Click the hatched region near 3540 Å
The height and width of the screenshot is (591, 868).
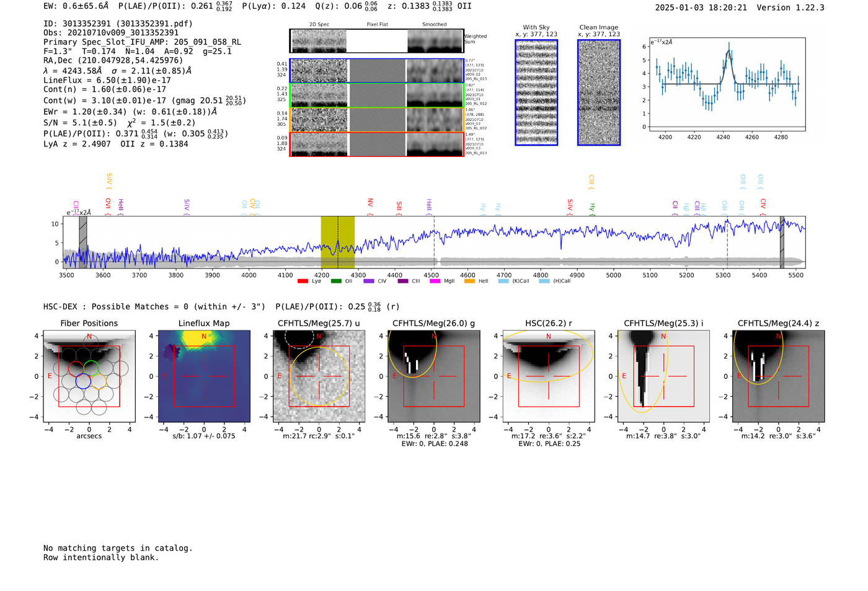click(x=83, y=242)
